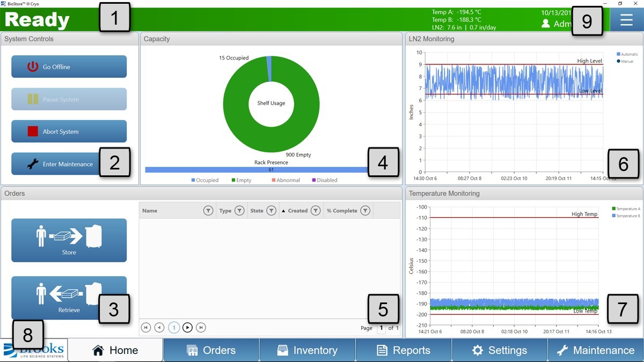Viewport: 644px width, 362px height.
Task: Click the page number input field
Action: tap(382, 328)
